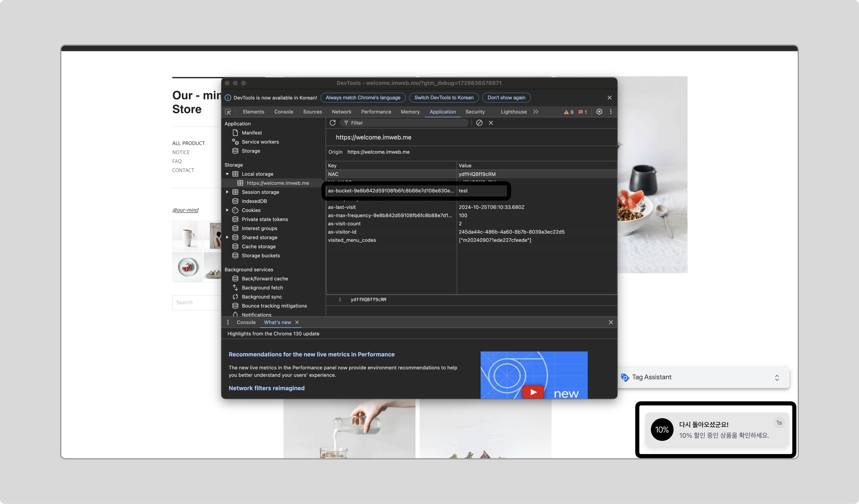Select the visited_menu_codes row

tap(471, 240)
